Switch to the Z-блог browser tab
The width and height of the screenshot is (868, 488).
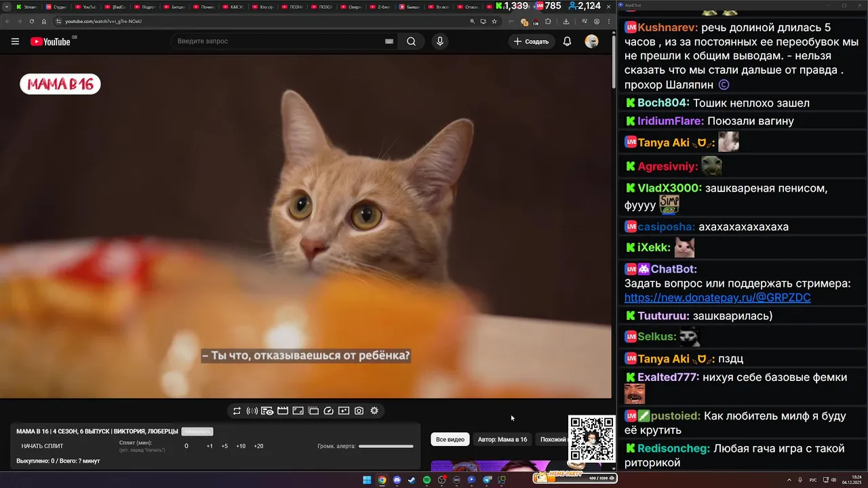pyautogui.click(x=378, y=7)
